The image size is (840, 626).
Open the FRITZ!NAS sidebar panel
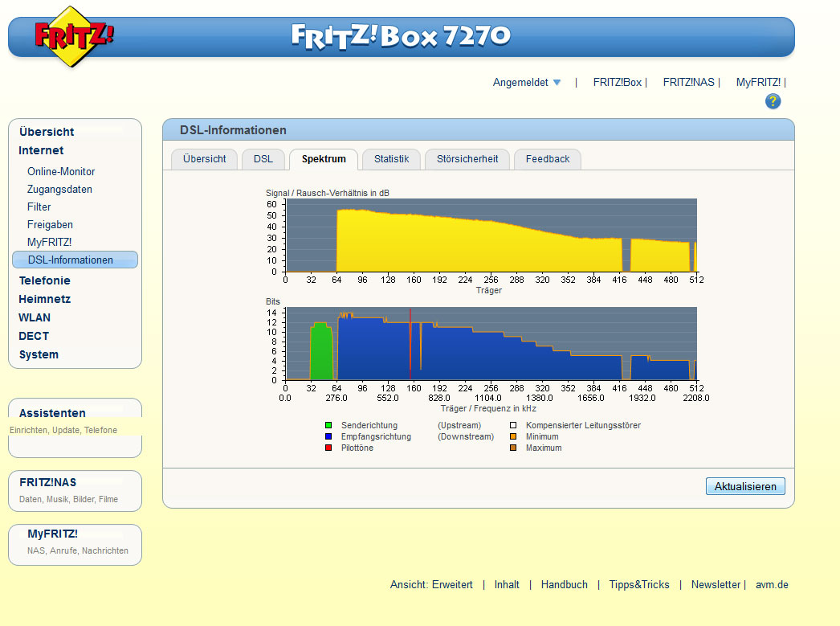pos(75,490)
